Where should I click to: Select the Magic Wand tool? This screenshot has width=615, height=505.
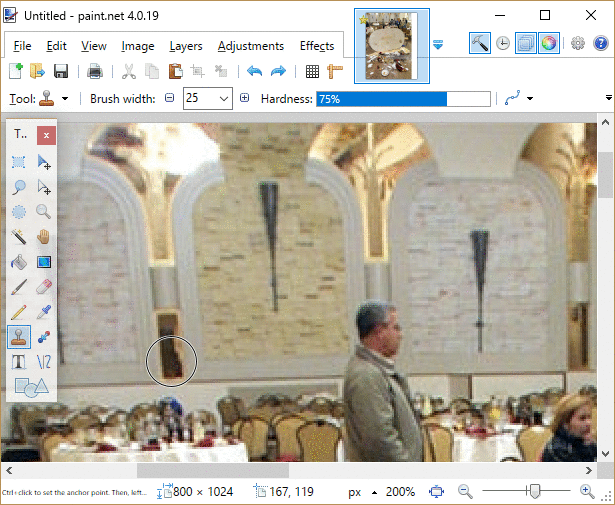[19, 237]
